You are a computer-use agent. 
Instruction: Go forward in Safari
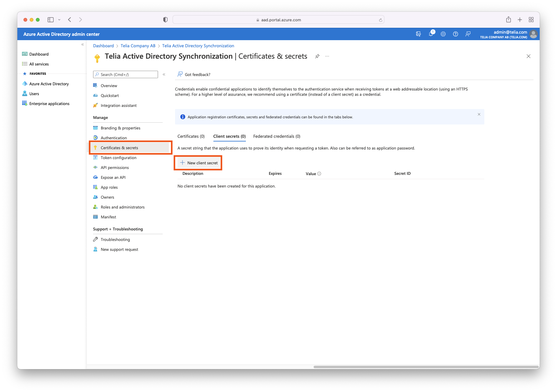80,19
